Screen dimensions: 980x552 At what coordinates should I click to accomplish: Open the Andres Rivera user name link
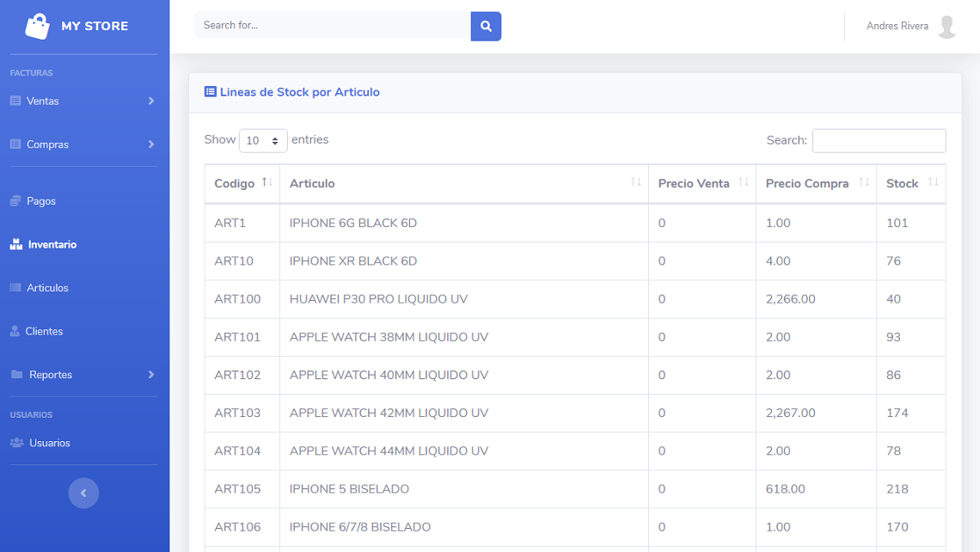(897, 27)
